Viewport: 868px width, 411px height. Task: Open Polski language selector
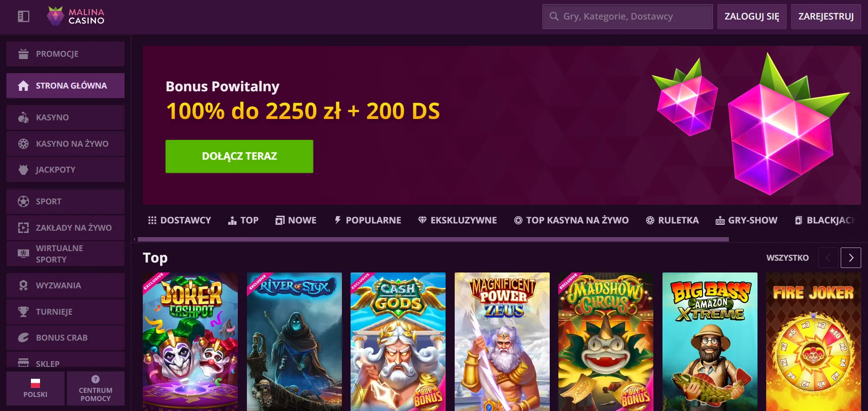pyautogui.click(x=35, y=388)
